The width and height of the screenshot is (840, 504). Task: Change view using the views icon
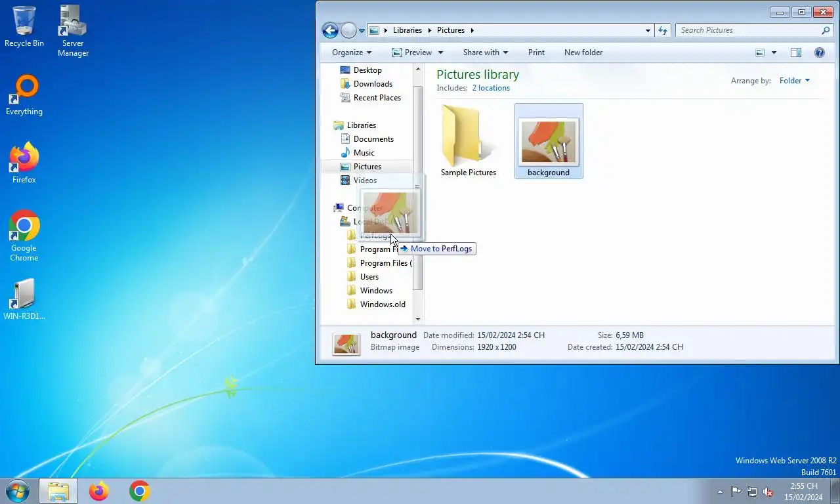(x=760, y=52)
